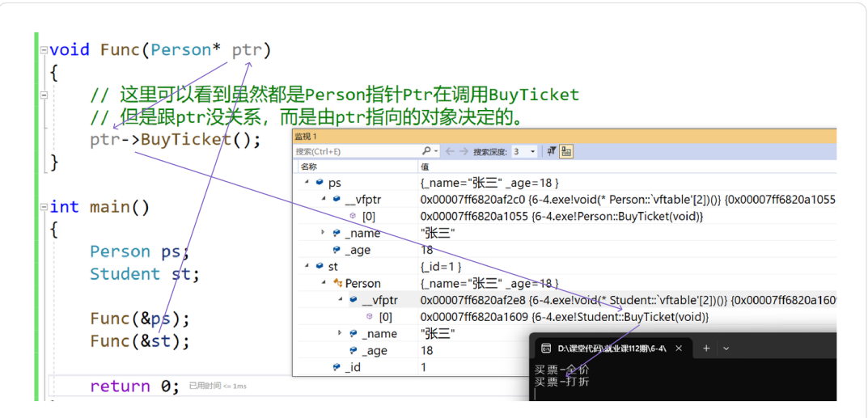This screenshot has height=418, width=868.
Task: Click the int main() declaration
Action: [100, 207]
